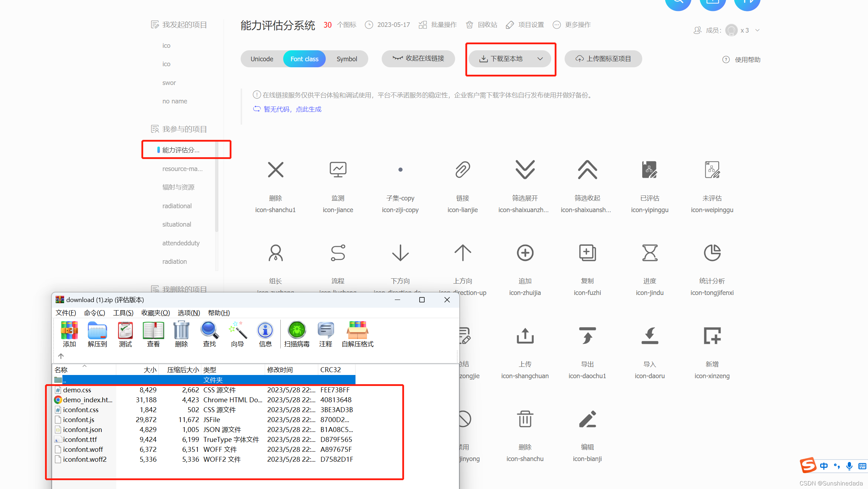
Task: Select the icon-fuzhi copy icon
Action: pyautogui.click(x=587, y=253)
